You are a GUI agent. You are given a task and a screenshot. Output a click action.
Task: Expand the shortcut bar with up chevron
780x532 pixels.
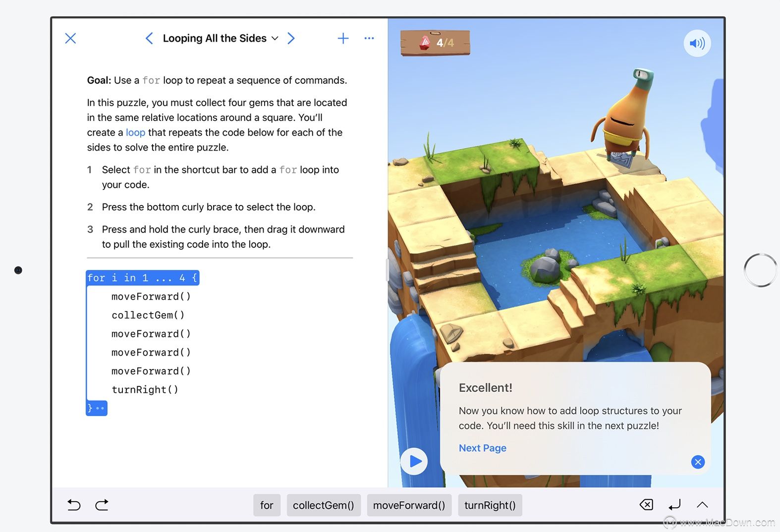pyautogui.click(x=702, y=505)
